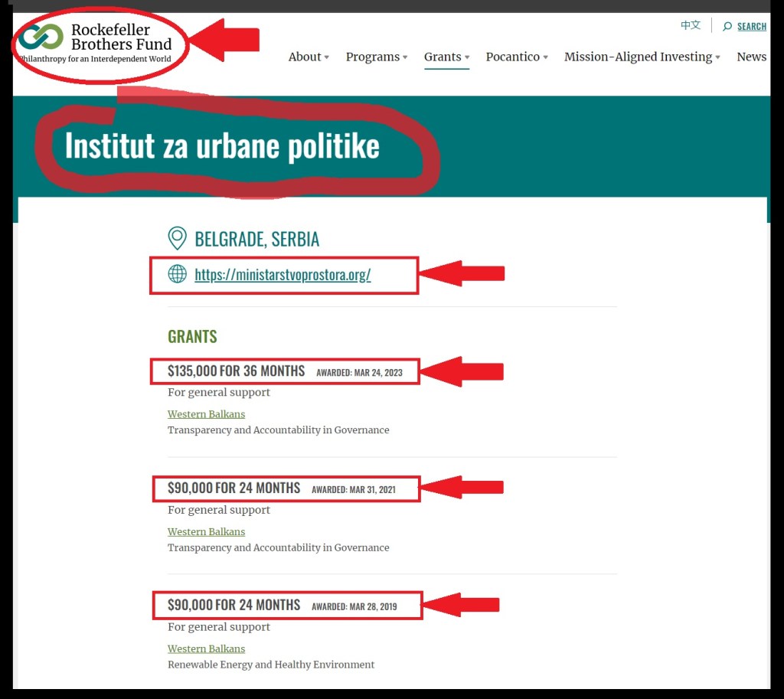This screenshot has height=699, width=784.
Task: Expand the About dropdown menu
Action: (309, 57)
